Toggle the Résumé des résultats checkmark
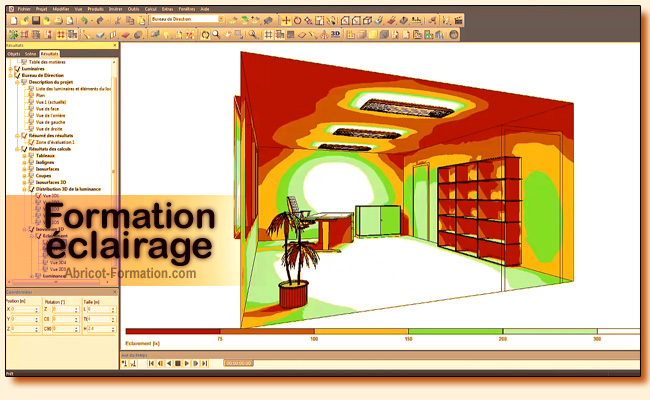The image size is (650, 400). click(24, 136)
